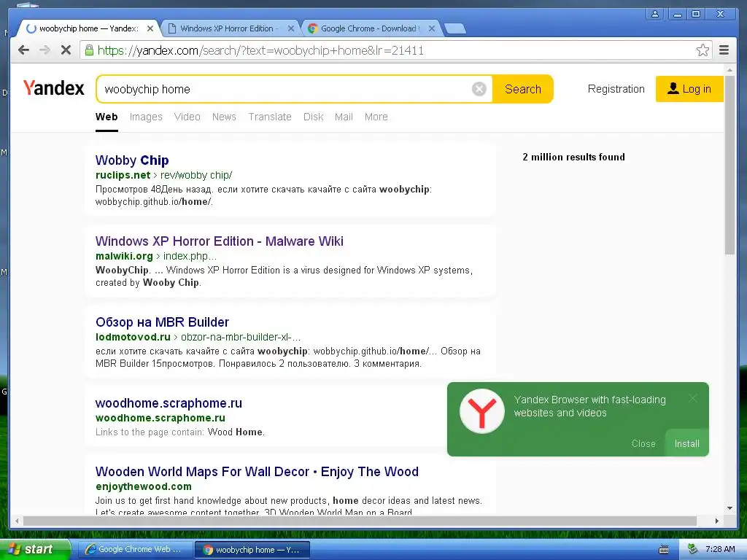
Task: Select the woobychip home Yandex tab
Action: tap(88, 28)
